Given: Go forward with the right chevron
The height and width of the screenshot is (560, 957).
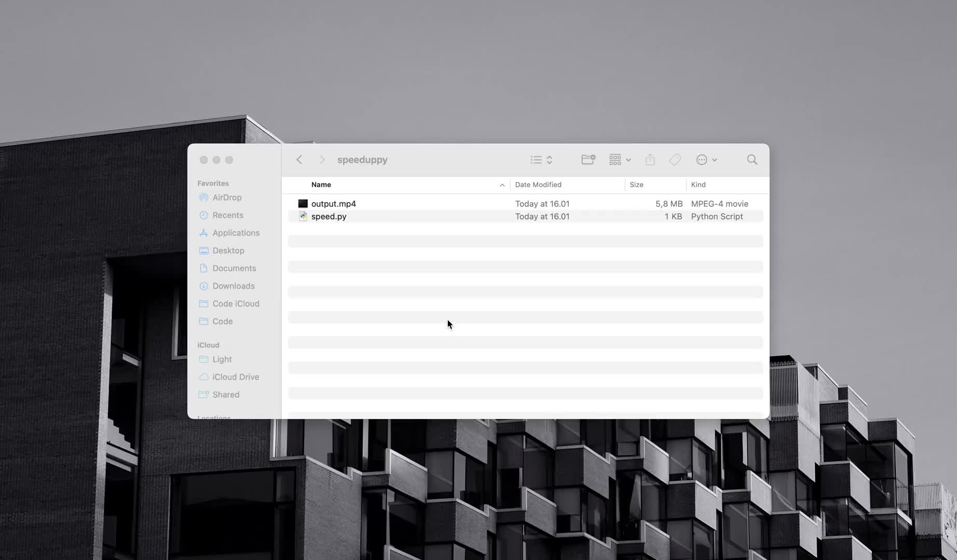Looking at the screenshot, I should pyautogui.click(x=322, y=160).
